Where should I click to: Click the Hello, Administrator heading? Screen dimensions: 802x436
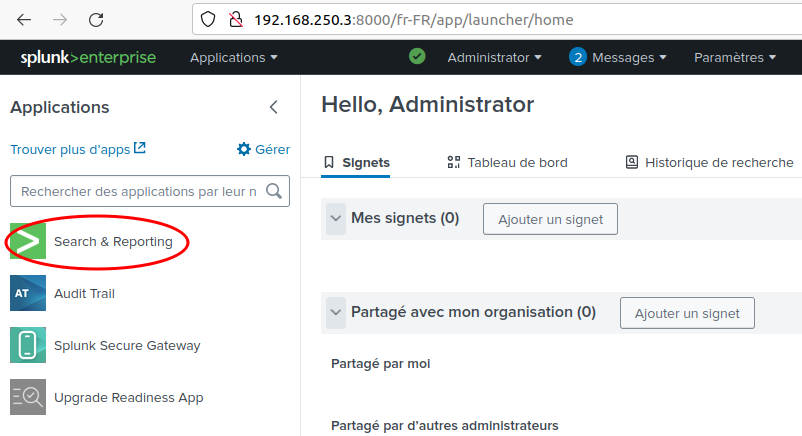(428, 104)
